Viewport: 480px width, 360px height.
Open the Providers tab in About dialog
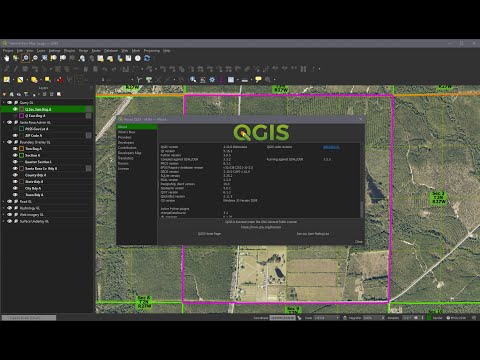point(125,137)
